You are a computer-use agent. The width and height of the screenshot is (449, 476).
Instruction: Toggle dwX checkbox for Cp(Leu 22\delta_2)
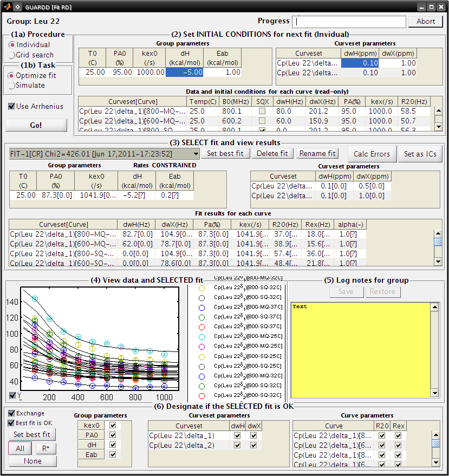pos(253,445)
